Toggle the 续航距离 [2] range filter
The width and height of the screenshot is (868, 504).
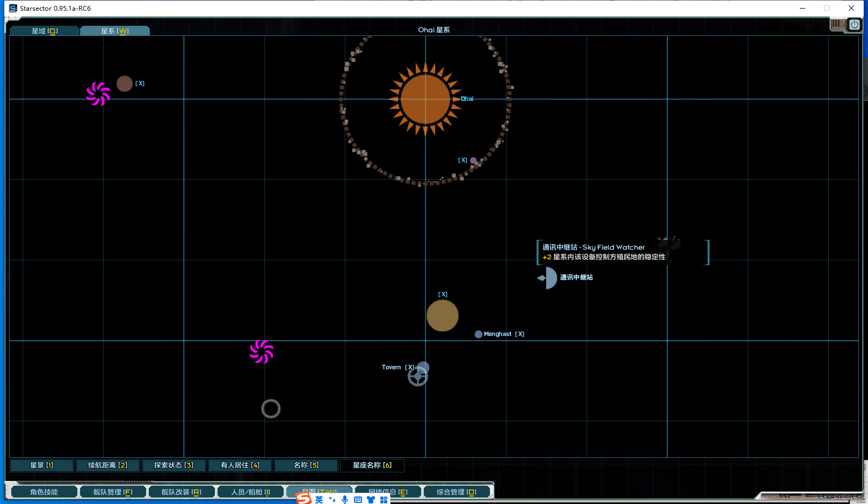(108, 465)
